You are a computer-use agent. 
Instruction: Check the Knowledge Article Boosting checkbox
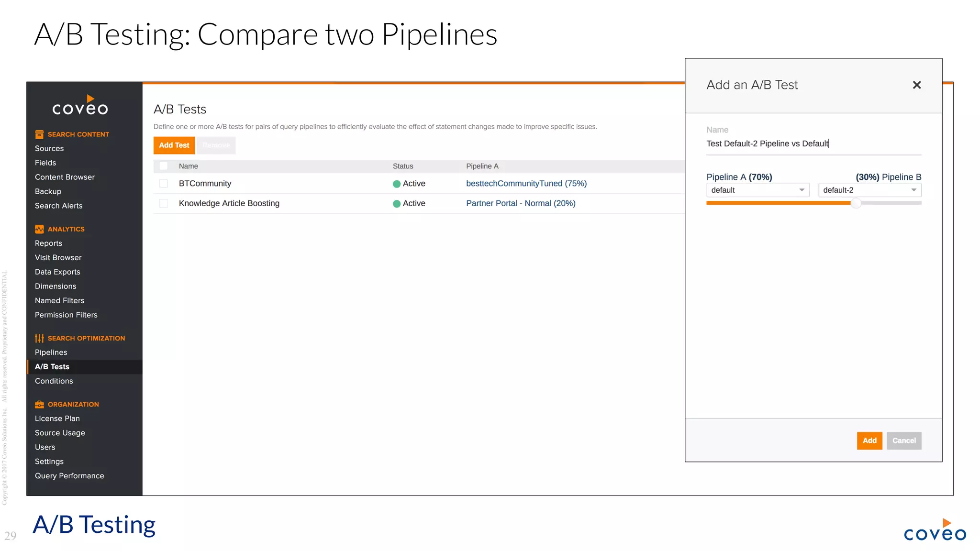coord(164,203)
